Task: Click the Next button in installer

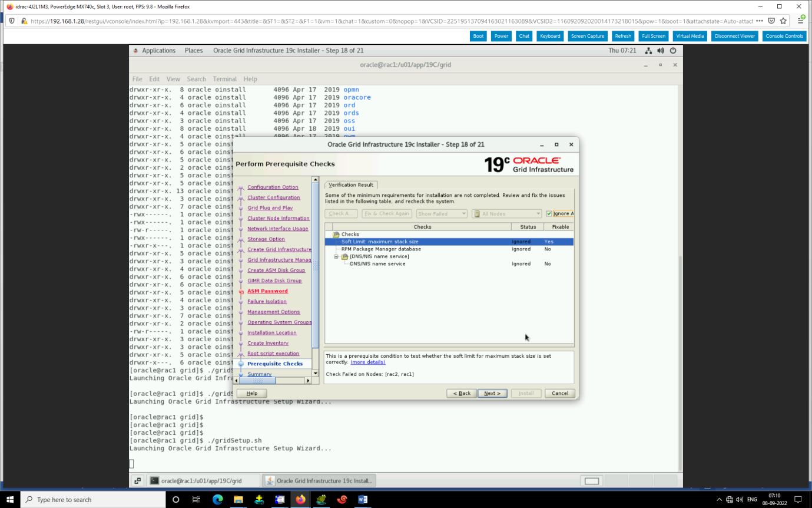Action: pos(492,393)
